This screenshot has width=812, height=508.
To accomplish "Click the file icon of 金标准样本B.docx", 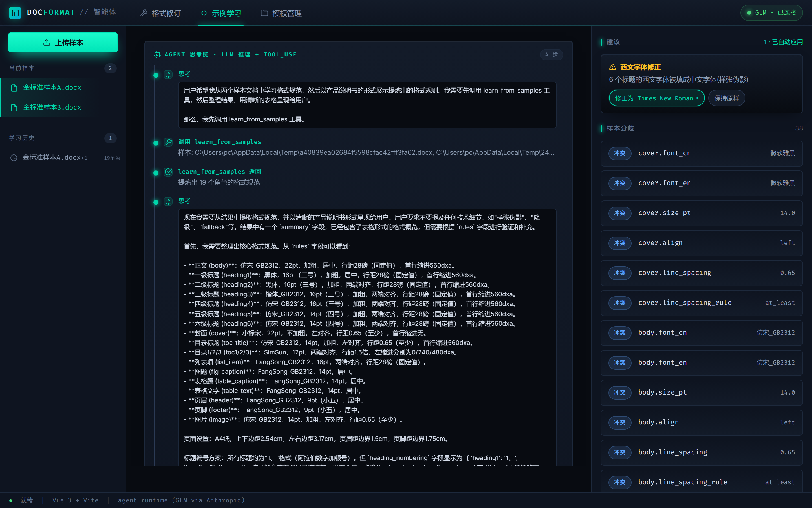I will (x=14, y=108).
